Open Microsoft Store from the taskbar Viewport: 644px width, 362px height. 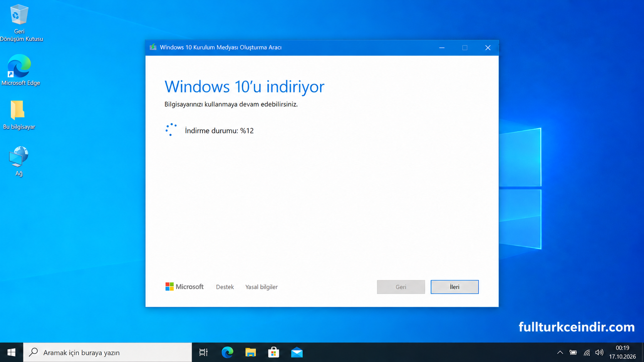coord(273,352)
